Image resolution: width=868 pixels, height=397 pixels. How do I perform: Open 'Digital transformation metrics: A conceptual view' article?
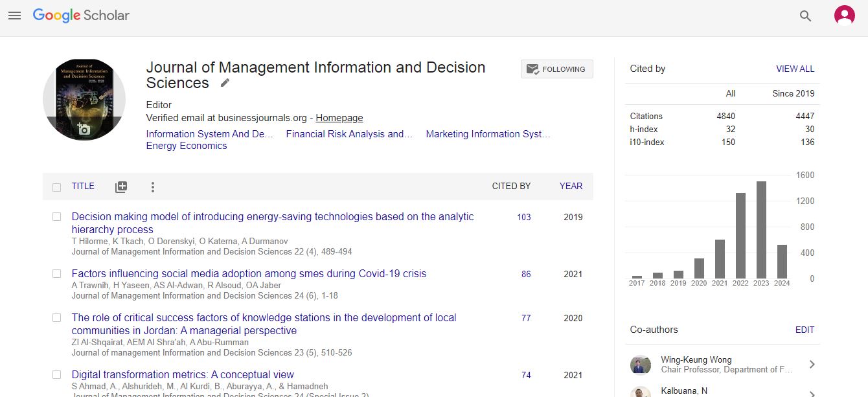click(183, 374)
